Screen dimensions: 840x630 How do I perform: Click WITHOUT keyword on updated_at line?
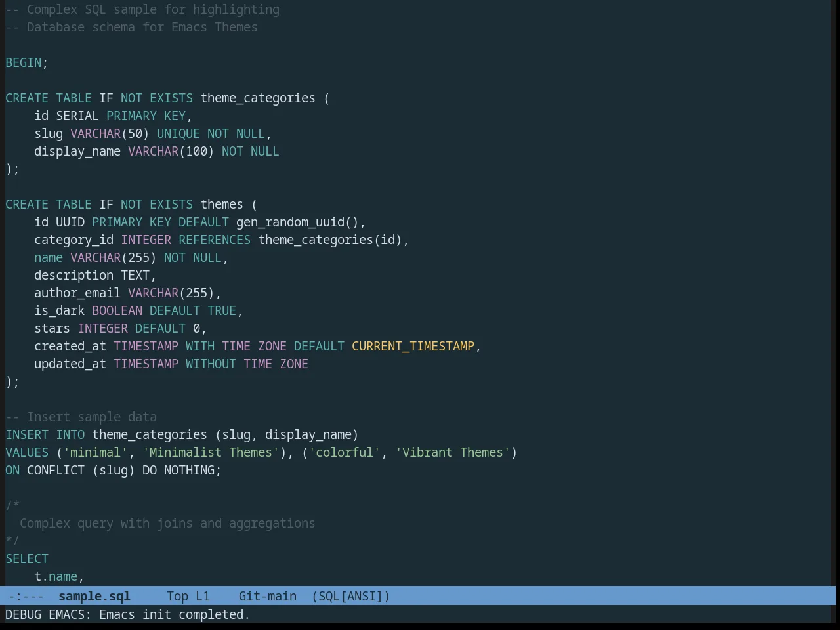click(x=211, y=364)
